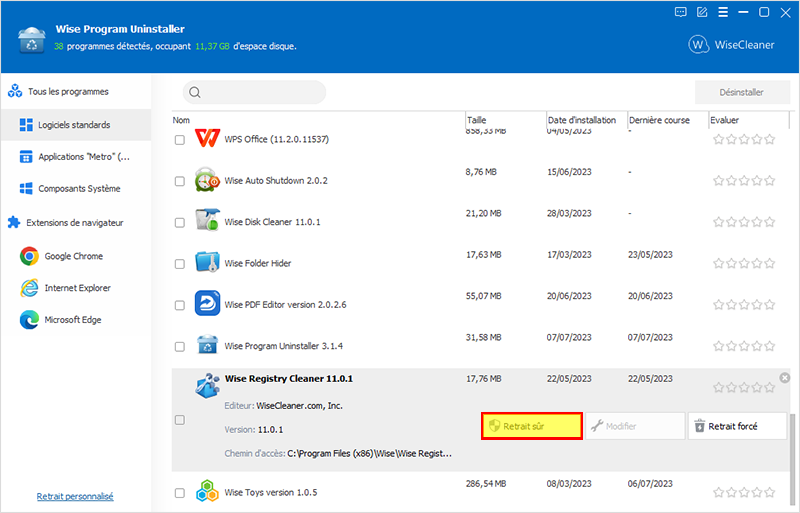
Task: Click the WiseCleaner logo
Action: tap(731, 45)
